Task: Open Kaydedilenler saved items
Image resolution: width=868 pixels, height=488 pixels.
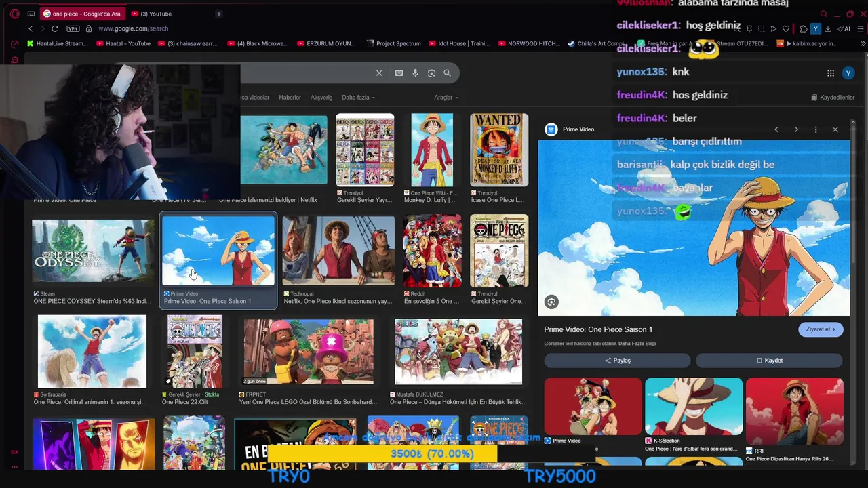Action: pyautogui.click(x=833, y=98)
